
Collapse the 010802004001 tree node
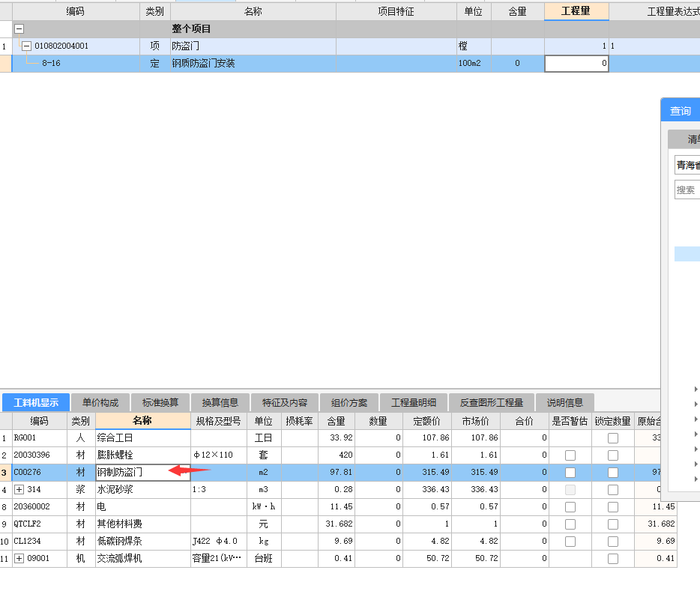click(27, 46)
